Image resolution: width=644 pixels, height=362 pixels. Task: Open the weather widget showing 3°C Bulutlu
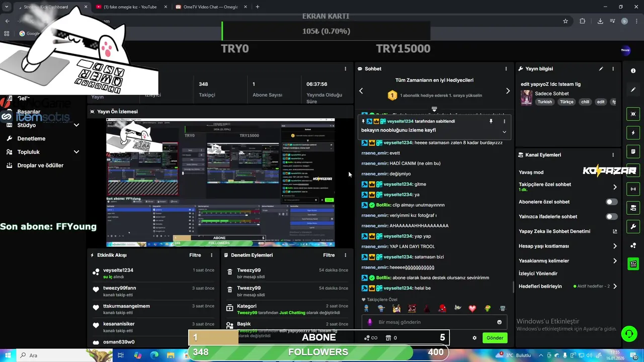pos(514,355)
